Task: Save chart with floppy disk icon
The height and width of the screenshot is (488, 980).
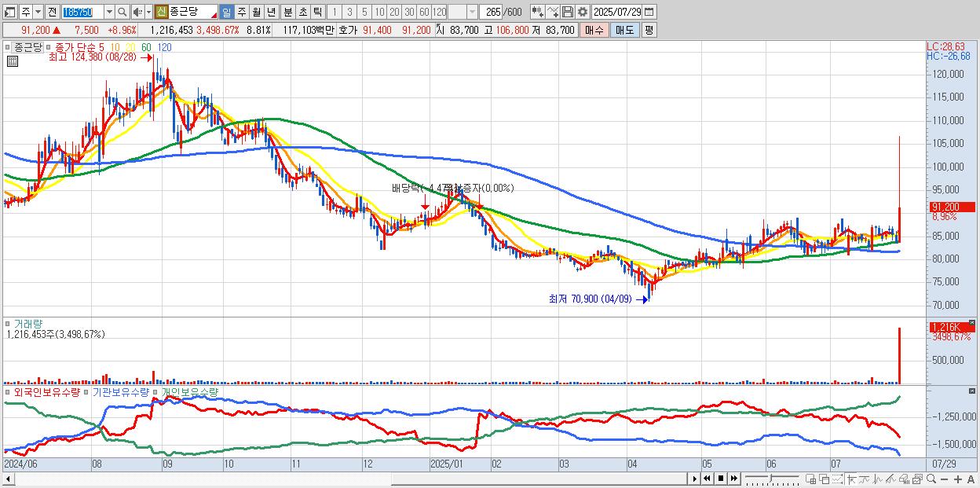Action: pyautogui.click(x=568, y=13)
